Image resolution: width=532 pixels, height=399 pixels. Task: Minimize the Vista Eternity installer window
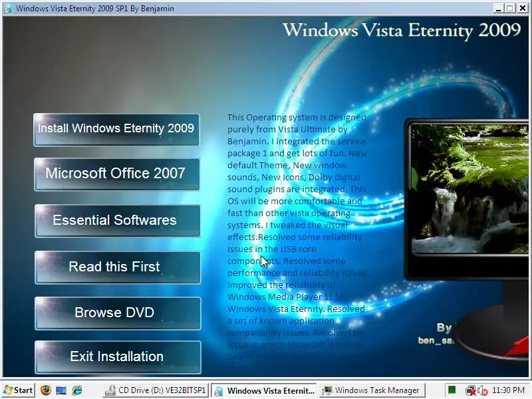coord(498,8)
